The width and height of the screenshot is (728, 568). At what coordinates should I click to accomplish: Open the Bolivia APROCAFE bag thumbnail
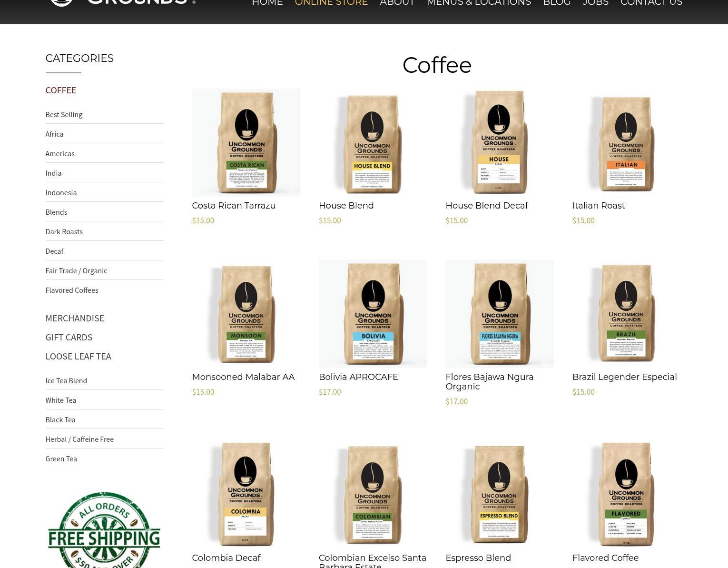click(x=372, y=313)
